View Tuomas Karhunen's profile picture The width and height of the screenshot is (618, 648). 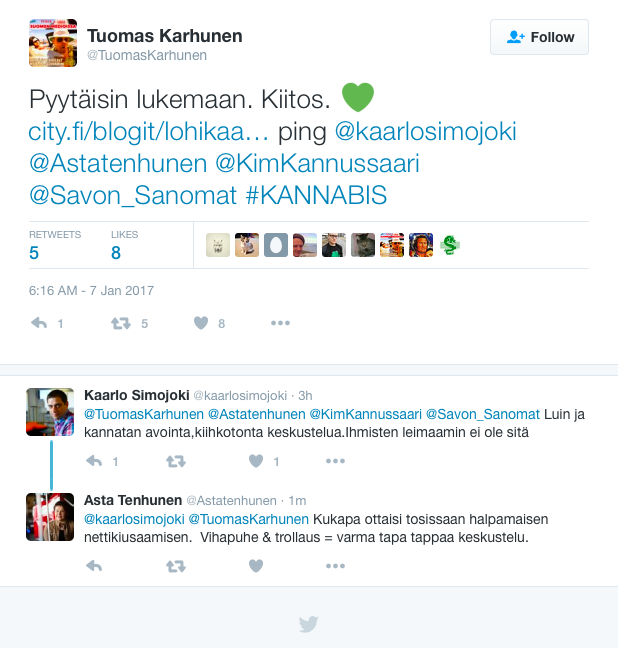53,43
